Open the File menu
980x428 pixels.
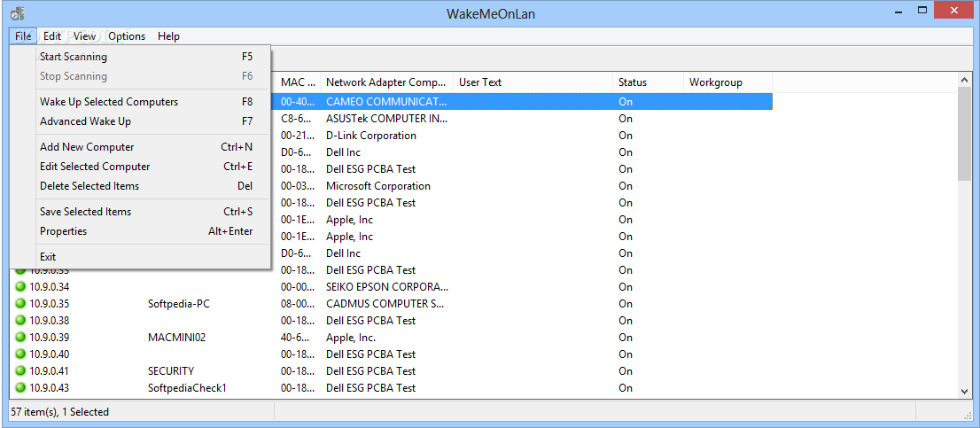tap(23, 36)
